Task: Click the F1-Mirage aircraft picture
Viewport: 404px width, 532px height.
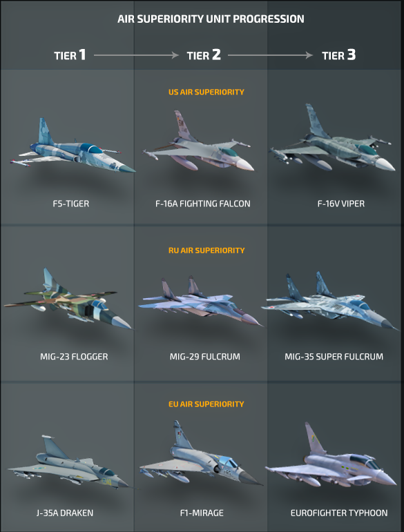Action: 201,453
